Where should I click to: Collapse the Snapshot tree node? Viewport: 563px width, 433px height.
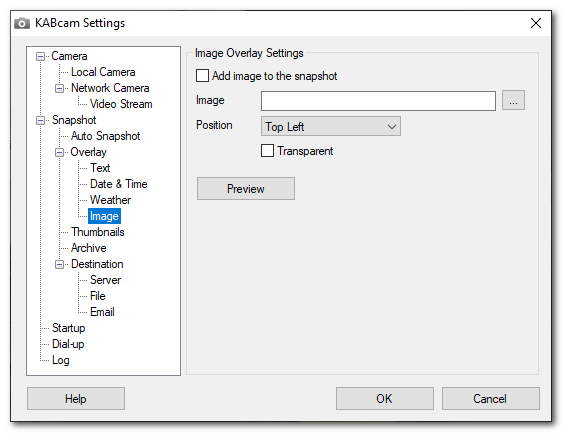[41, 120]
